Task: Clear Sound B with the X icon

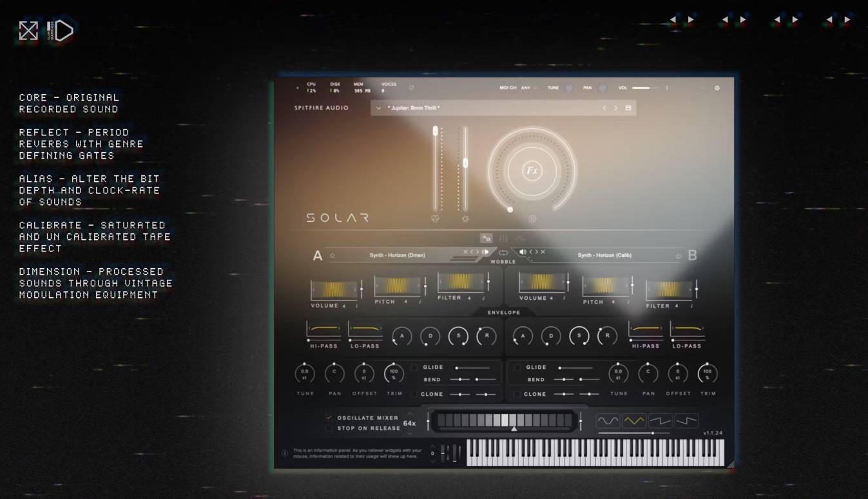Action: (543, 251)
